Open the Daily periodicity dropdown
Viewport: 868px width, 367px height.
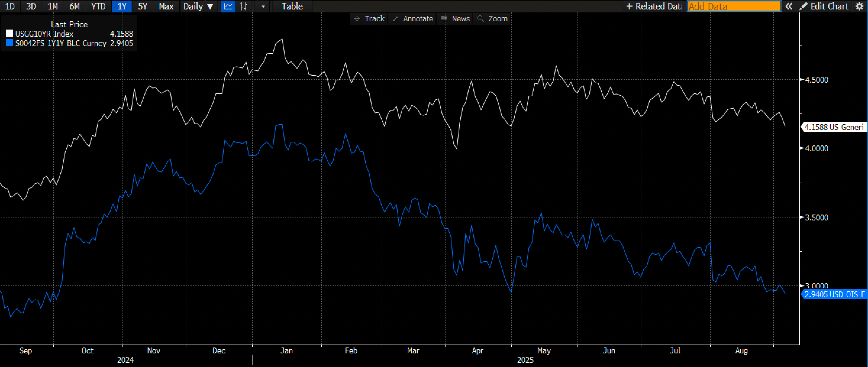coord(198,7)
